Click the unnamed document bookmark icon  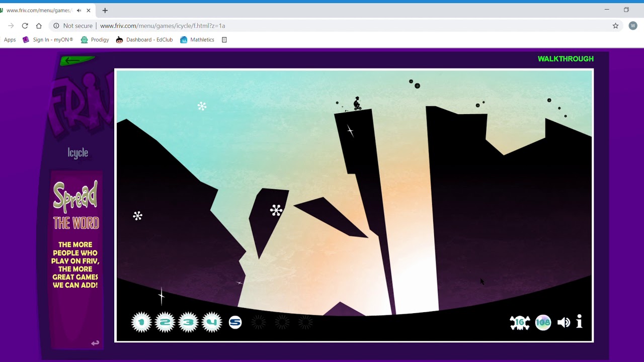(x=224, y=40)
